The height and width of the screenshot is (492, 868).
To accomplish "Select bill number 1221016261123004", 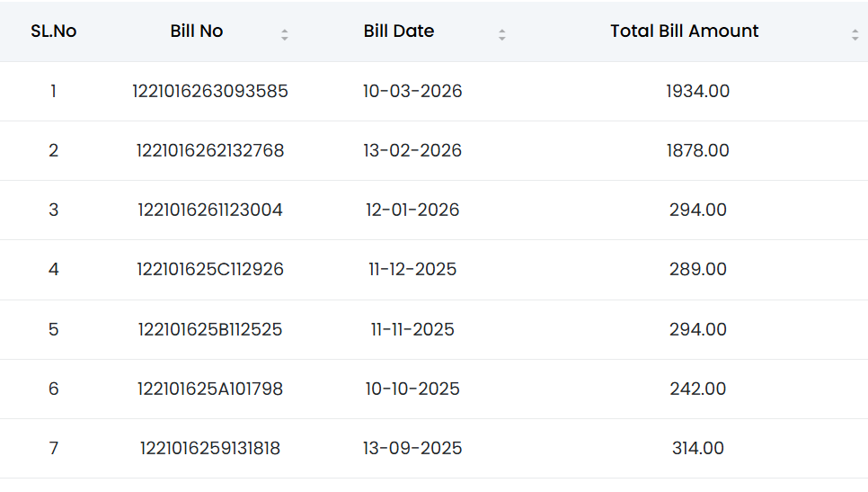I will [210, 210].
